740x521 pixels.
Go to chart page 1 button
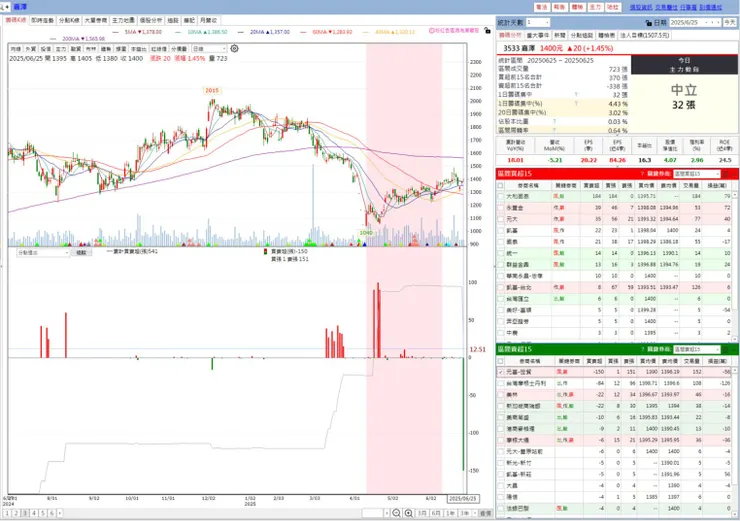click(7, 513)
